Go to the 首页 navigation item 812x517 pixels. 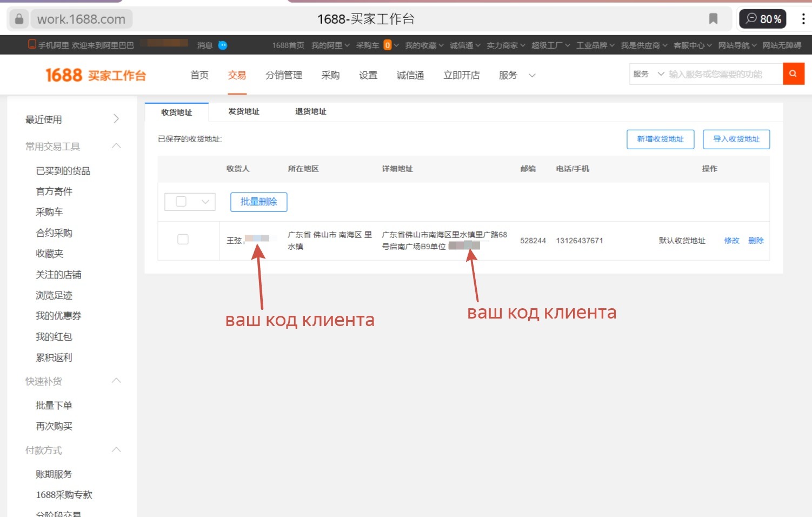click(x=199, y=75)
